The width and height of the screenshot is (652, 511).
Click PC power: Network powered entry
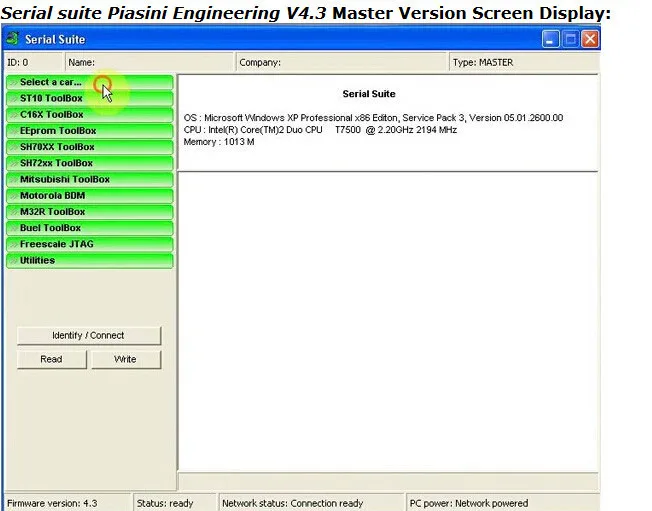pos(503,503)
